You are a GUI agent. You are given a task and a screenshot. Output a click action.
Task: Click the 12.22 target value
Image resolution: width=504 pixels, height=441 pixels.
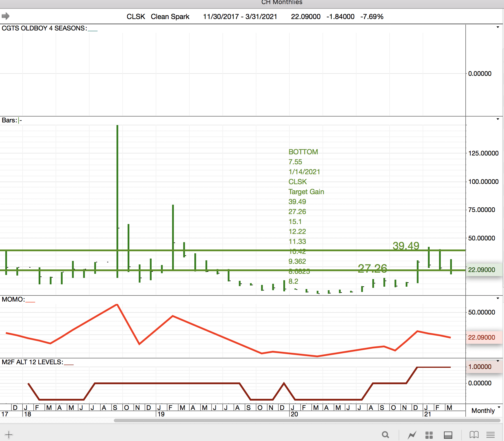point(297,231)
